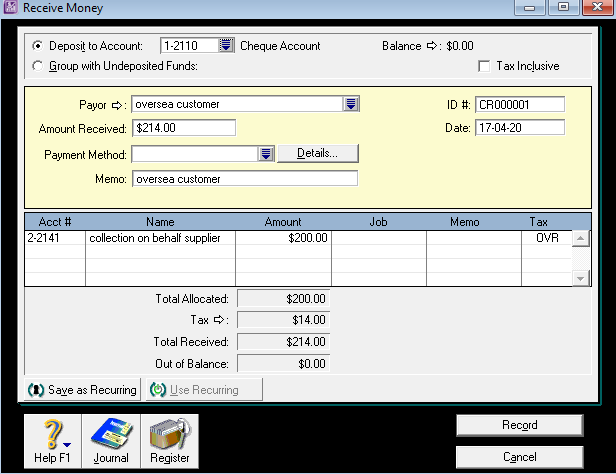The image size is (616, 474).
Task: Select Deposit to Account radio button
Action: pyautogui.click(x=37, y=46)
